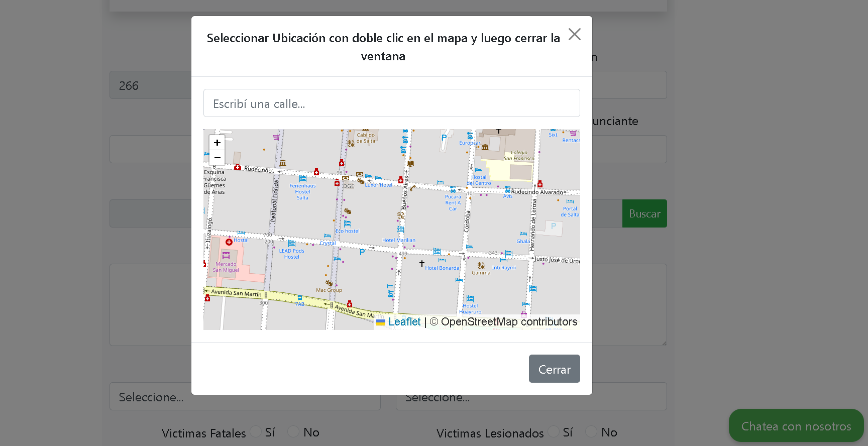Click the Mercado San Miguel marker

click(x=226, y=255)
